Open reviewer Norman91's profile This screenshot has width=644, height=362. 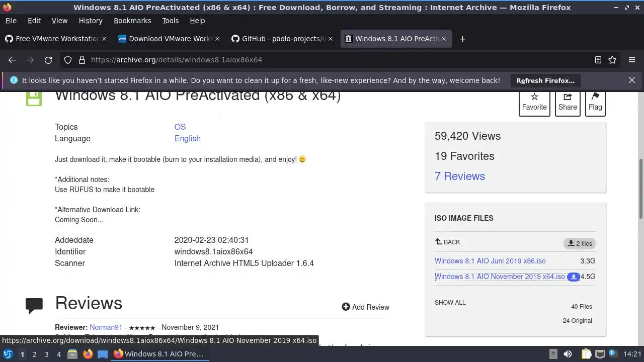pyautogui.click(x=106, y=327)
